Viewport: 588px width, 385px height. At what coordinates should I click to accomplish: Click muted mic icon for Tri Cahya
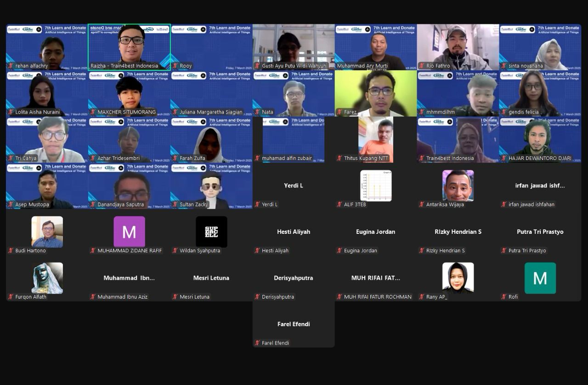(x=11, y=159)
